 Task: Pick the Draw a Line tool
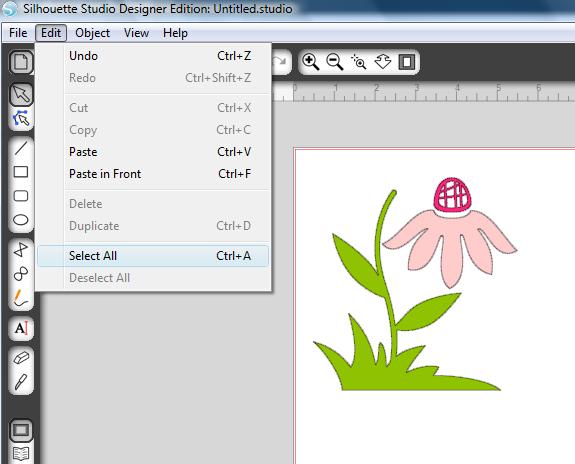coord(21,148)
